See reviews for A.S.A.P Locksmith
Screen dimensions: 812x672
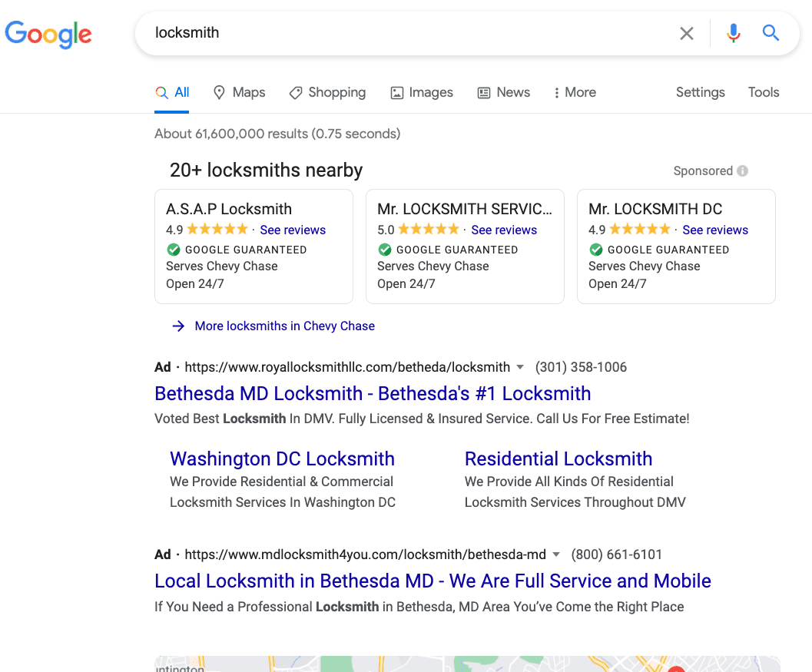click(x=293, y=230)
